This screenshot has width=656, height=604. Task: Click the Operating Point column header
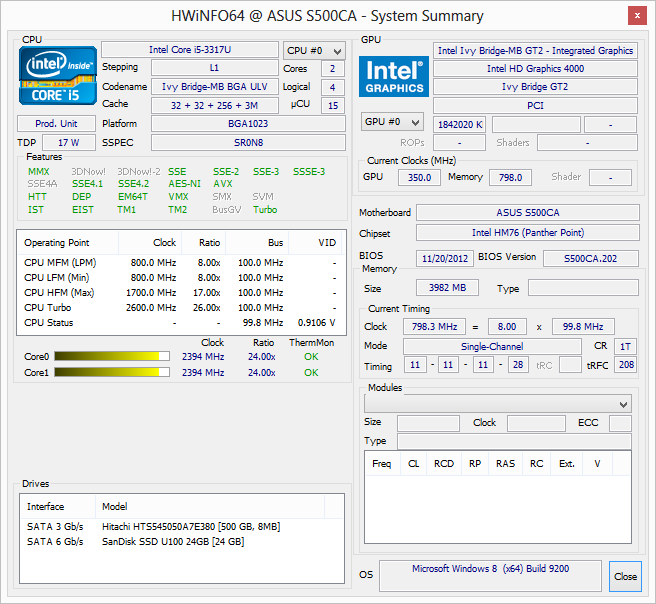coord(68,243)
